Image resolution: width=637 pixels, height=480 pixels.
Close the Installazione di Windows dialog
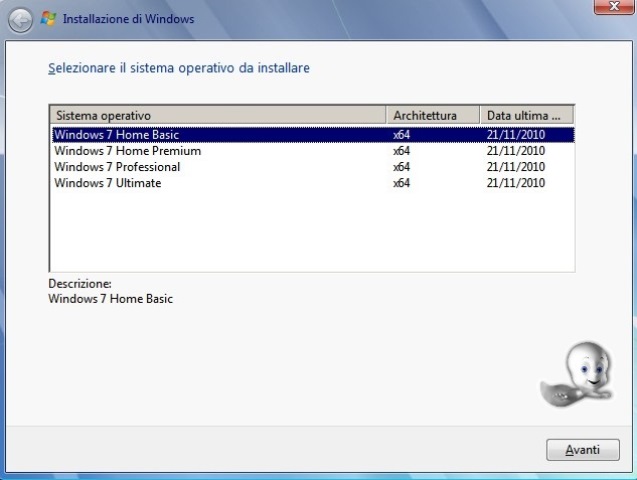[x=614, y=6]
